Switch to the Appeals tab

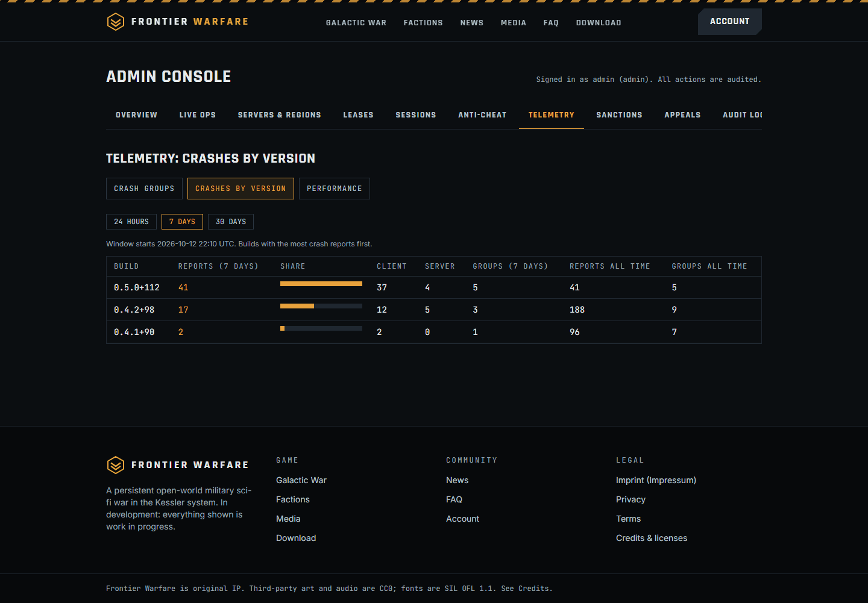[x=682, y=115]
